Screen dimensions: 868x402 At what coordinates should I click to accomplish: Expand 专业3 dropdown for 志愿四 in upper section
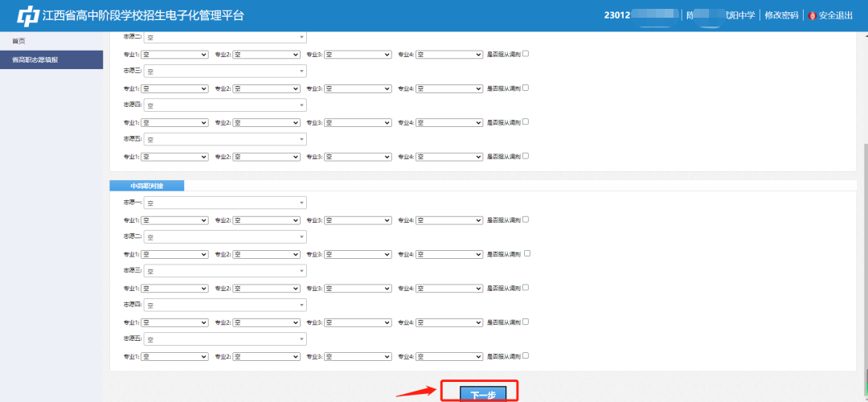click(x=358, y=122)
